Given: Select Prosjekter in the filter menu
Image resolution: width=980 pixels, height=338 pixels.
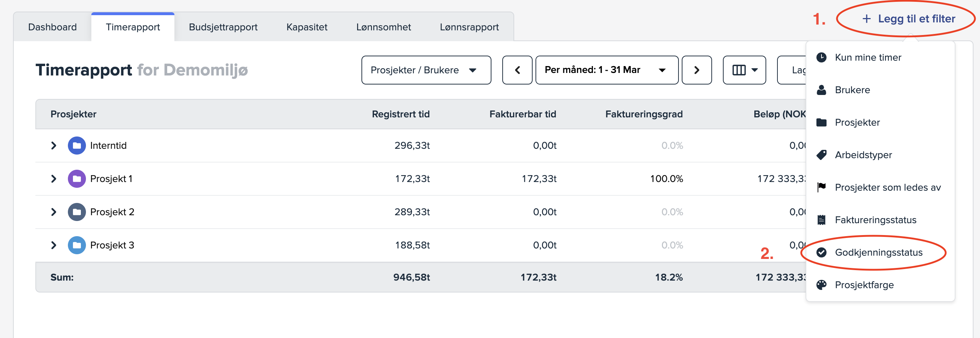Looking at the screenshot, I should pos(857,122).
